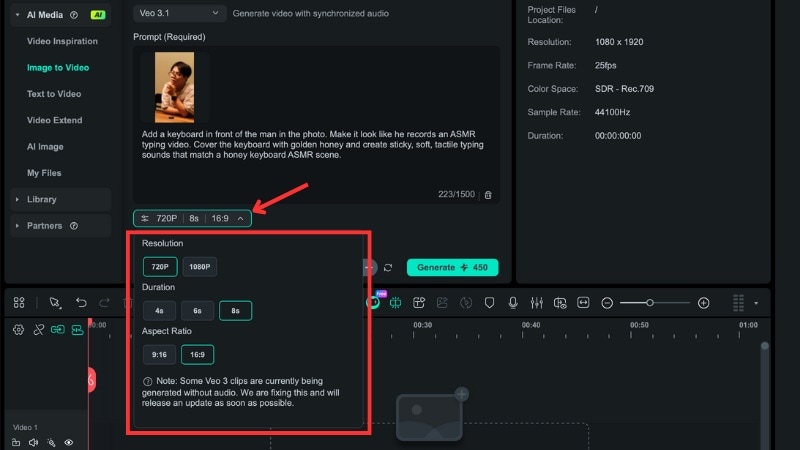The width and height of the screenshot is (800, 450).
Task: Open the add sticker tool icon
Action: point(419,303)
